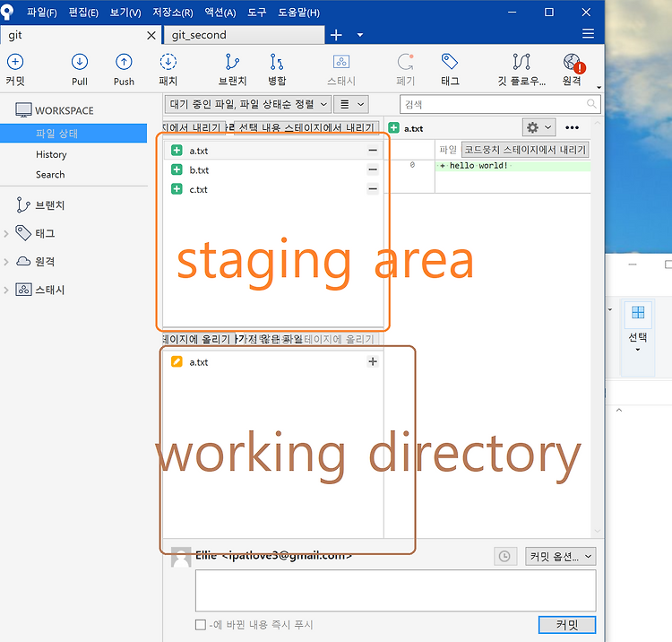Open the Repository (저장소) menu
Viewport: 672px width, 642px height.
pyautogui.click(x=173, y=13)
